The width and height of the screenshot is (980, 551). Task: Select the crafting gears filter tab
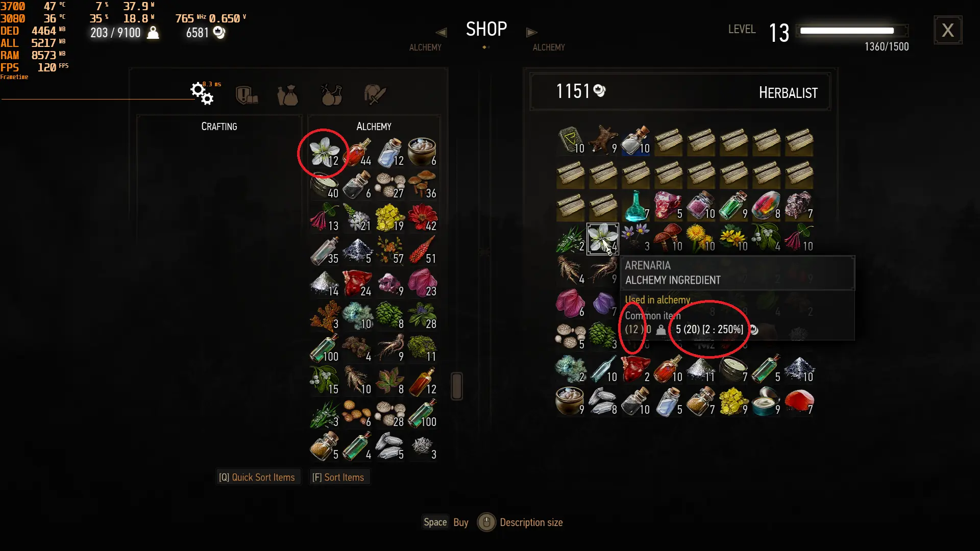(202, 94)
